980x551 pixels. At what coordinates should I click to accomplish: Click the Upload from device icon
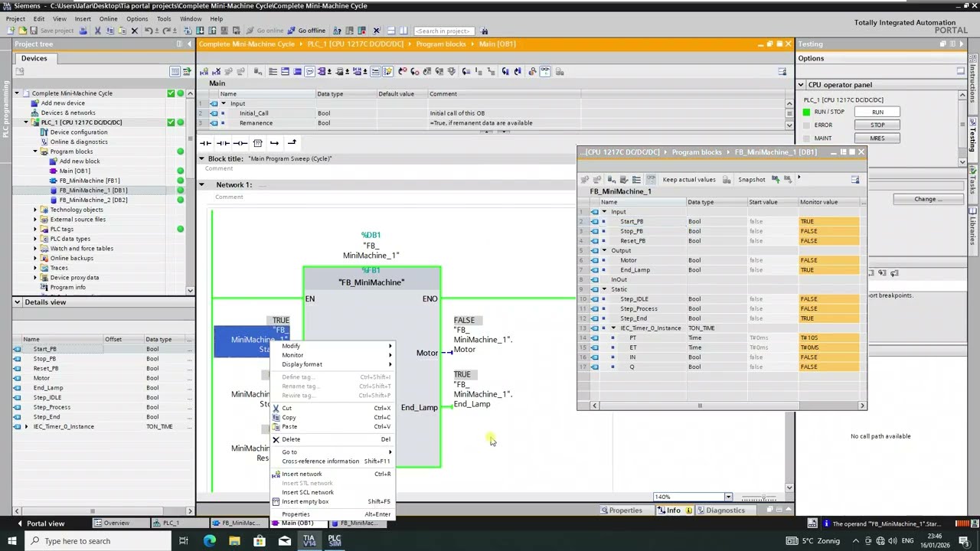point(212,31)
